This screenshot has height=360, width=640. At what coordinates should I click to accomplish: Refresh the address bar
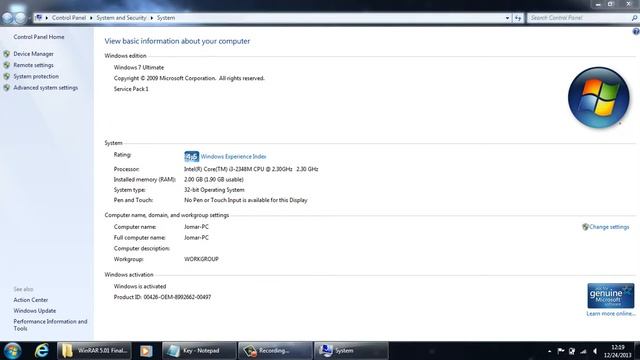click(x=518, y=18)
